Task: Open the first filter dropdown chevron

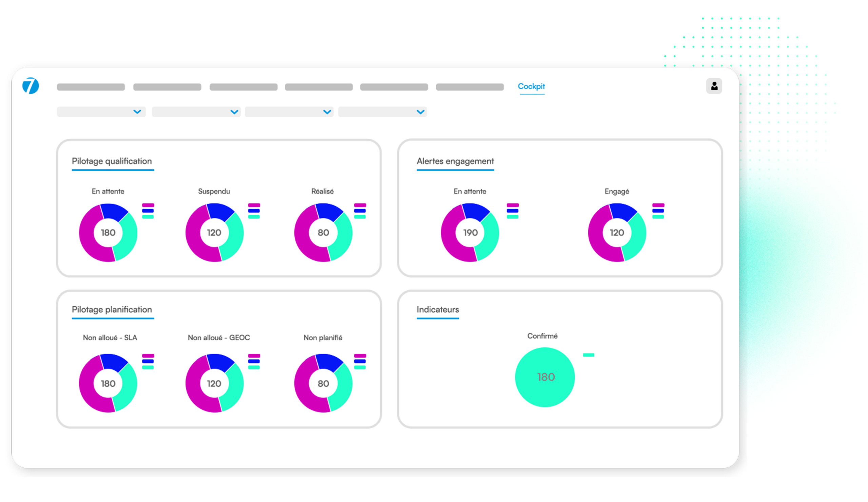Action: tap(137, 112)
